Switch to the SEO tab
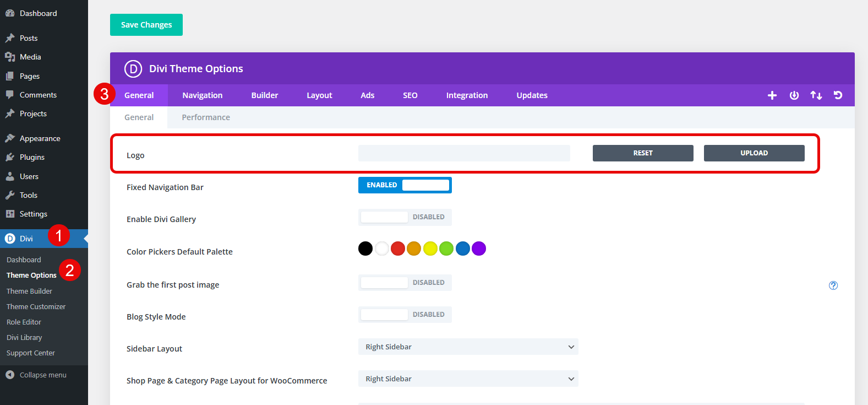The width and height of the screenshot is (868, 405). (410, 95)
